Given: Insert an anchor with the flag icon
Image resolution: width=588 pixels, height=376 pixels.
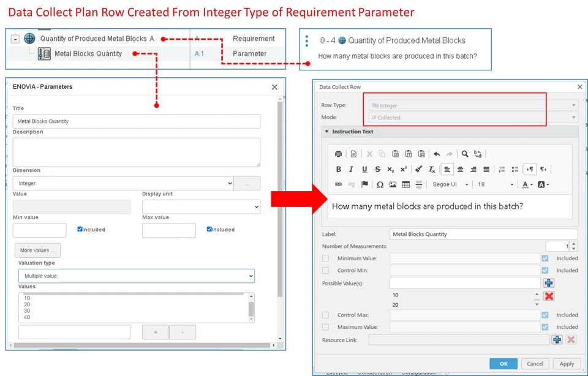Looking at the screenshot, I should coord(364,184).
